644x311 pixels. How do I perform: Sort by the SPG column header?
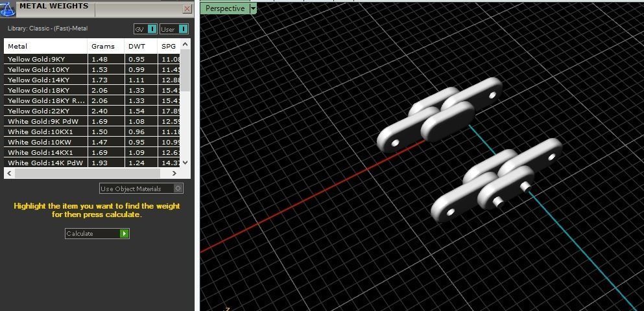click(x=169, y=47)
